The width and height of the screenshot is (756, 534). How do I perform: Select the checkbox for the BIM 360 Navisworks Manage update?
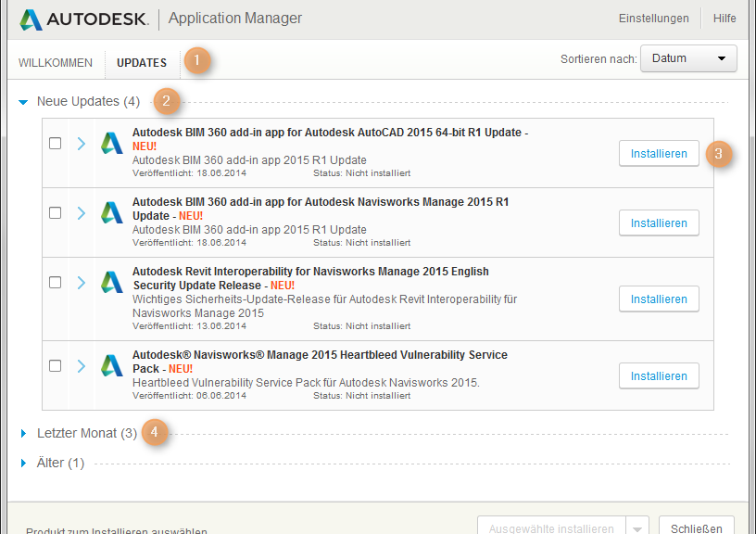(x=55, y=212)
